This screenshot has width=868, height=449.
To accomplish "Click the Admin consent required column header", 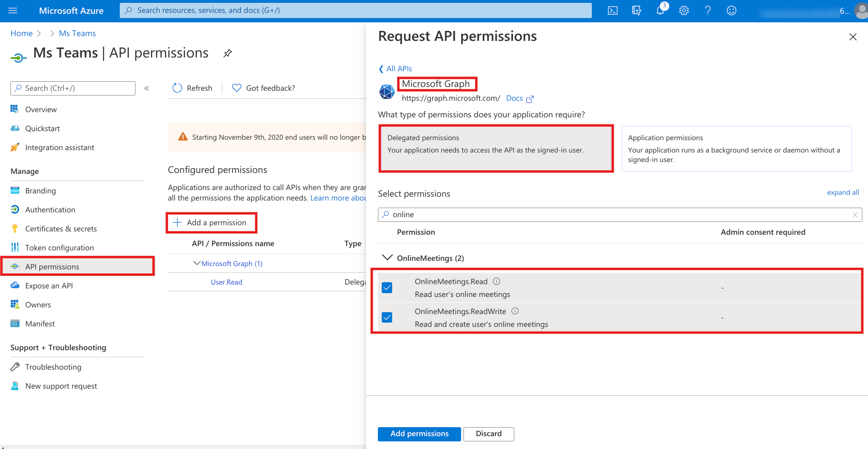I will [x=763, y=232].
